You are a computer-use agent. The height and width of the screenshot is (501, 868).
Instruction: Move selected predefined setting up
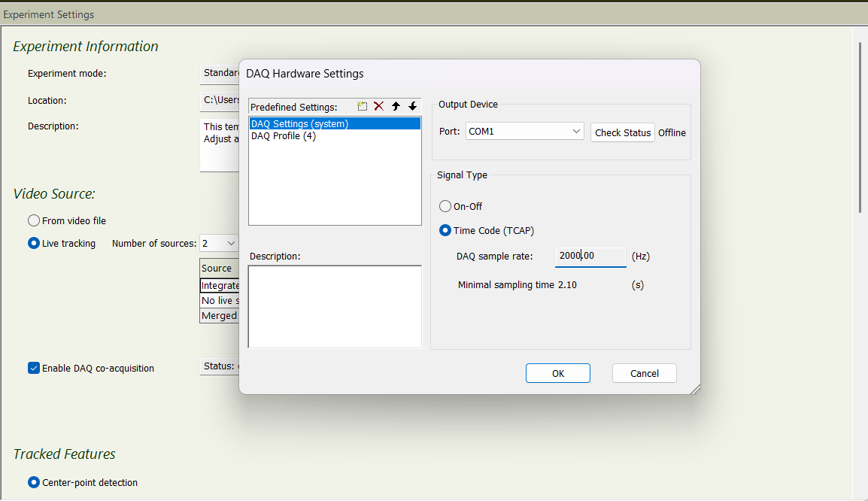click(x=396, y=107)
